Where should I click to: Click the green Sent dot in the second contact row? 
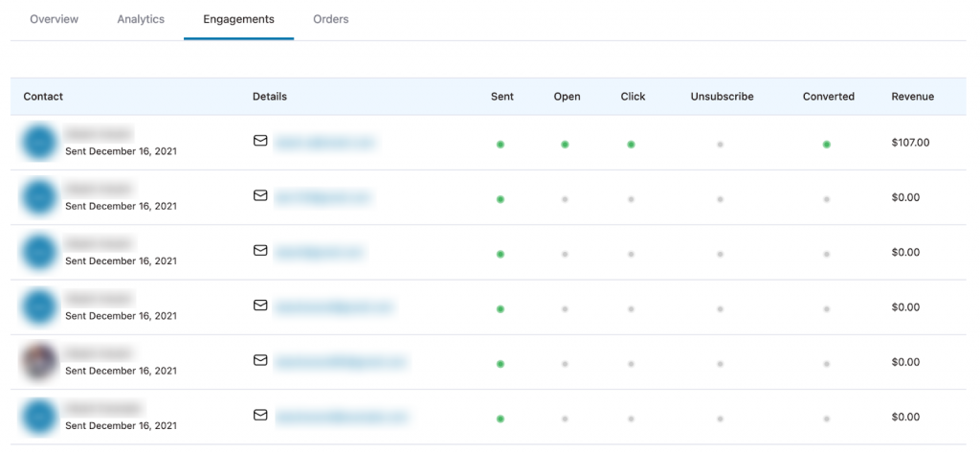500,199
